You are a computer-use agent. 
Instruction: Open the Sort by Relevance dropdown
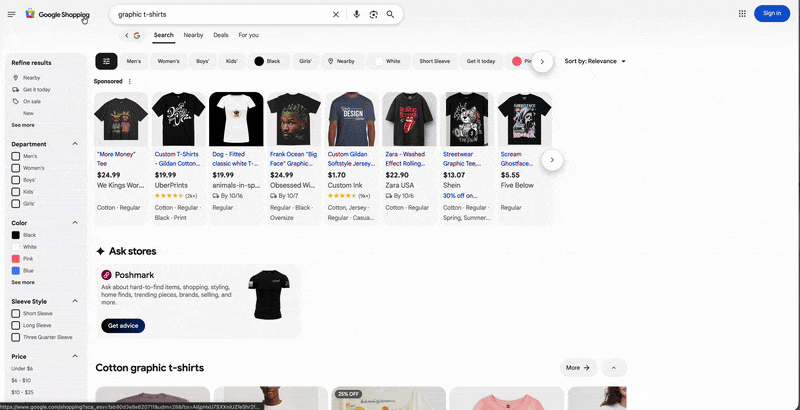pos(595,61)
